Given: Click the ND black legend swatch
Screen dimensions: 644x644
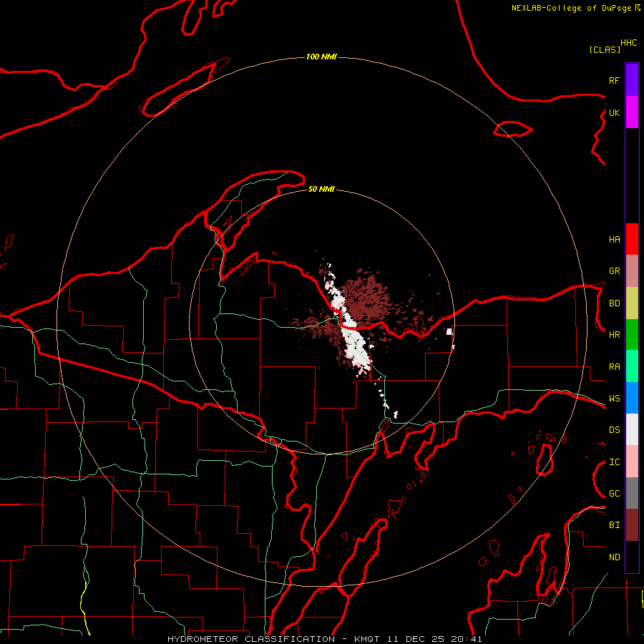Looking at the screenshot, I should (x=632, y=557).
